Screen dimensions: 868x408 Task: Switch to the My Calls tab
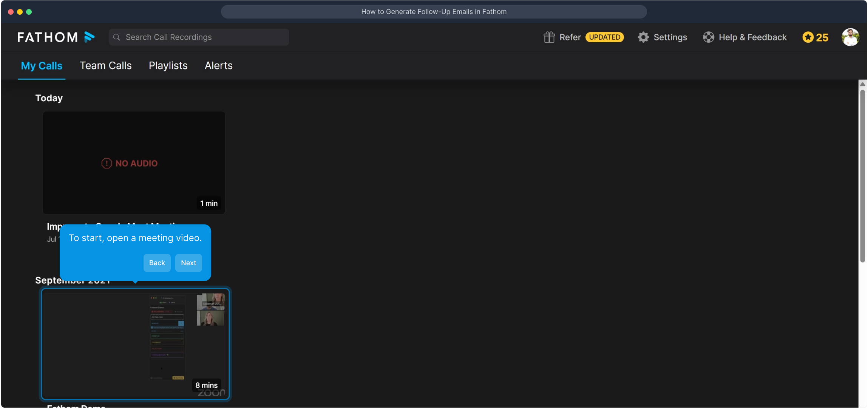42,66
